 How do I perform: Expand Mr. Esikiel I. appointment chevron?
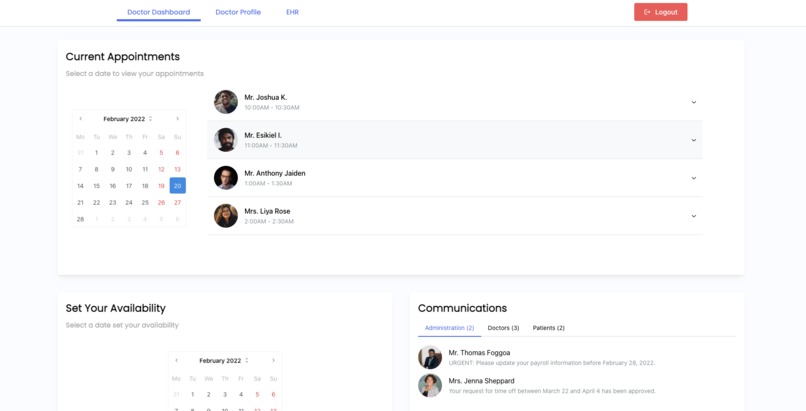pos(693,140)
